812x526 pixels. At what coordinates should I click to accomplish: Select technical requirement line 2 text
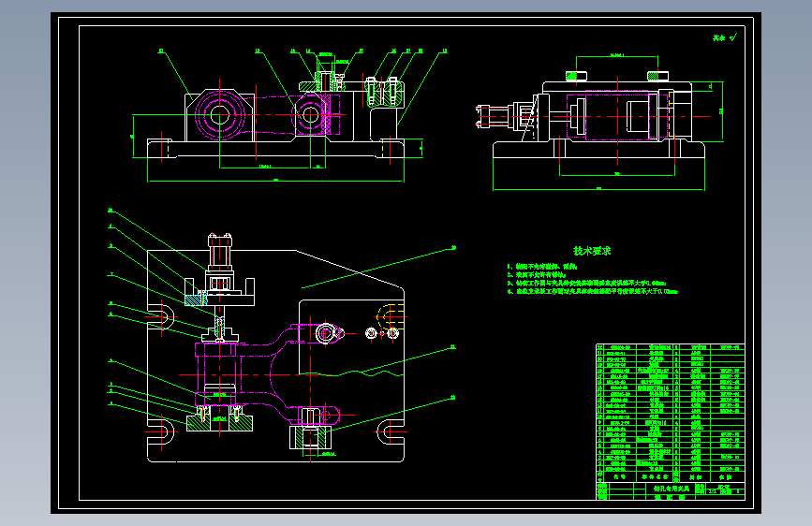pyautogui.click(x=537, y=275)
